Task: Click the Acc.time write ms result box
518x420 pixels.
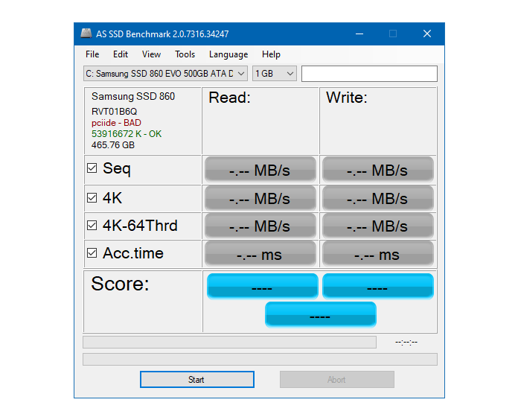Action: (377, 254)
